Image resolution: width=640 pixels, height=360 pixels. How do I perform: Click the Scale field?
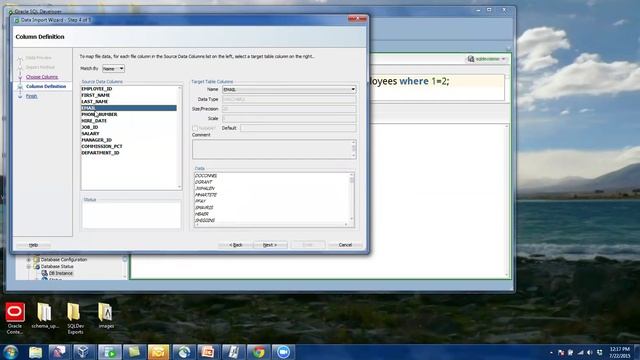[289, 118]
